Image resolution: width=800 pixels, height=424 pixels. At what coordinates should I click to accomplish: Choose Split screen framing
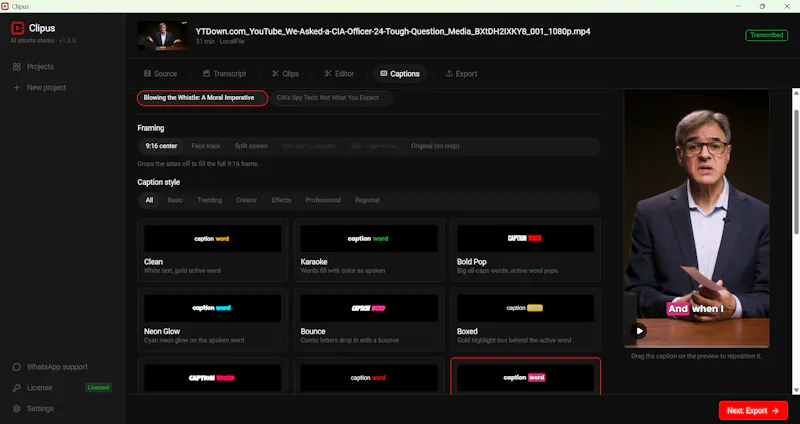pos(251,146)
